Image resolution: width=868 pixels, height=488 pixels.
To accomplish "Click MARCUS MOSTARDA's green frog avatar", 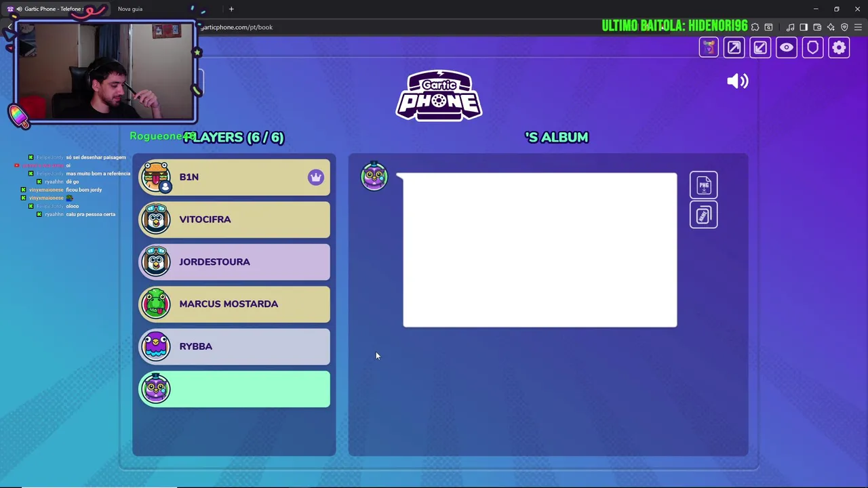I will click(156, 304).
